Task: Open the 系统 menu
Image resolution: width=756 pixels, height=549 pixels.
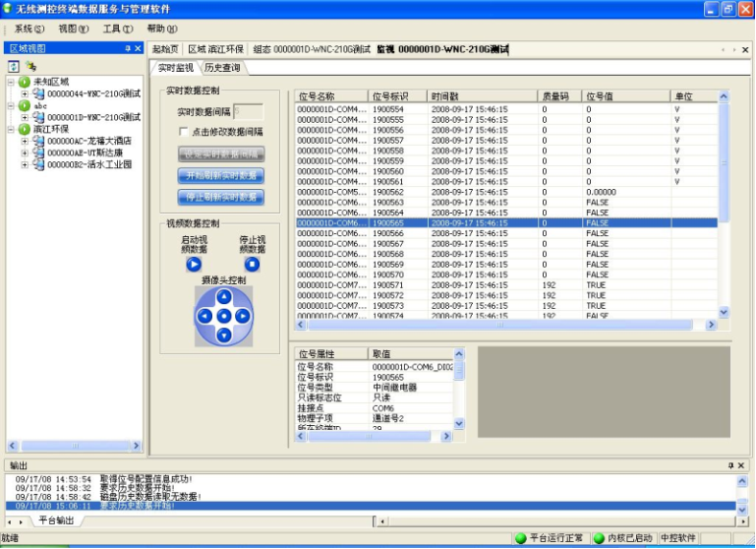Action: pos(29,29)
